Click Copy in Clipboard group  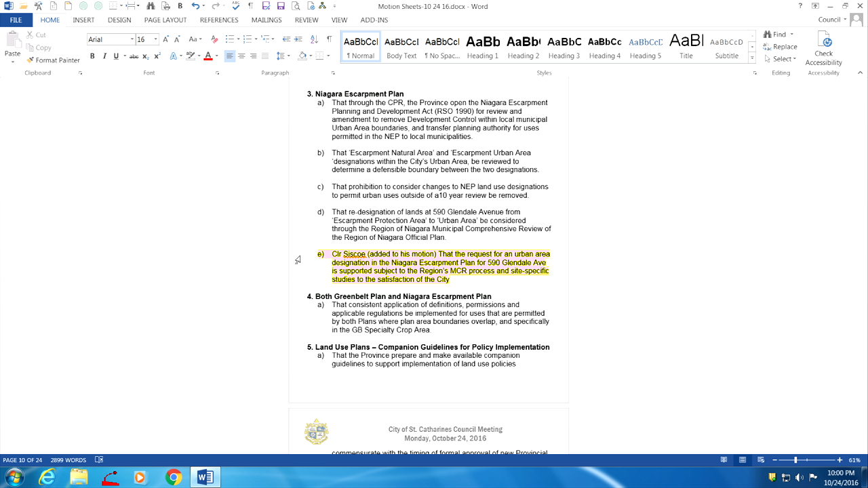point(39,47)
